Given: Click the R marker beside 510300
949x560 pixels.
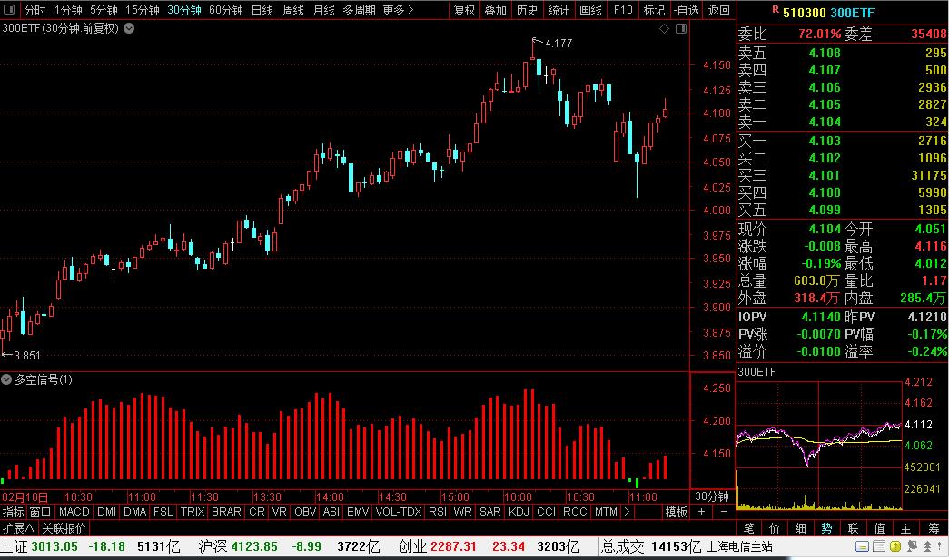Looking at the screenshot, I should 776,10.
